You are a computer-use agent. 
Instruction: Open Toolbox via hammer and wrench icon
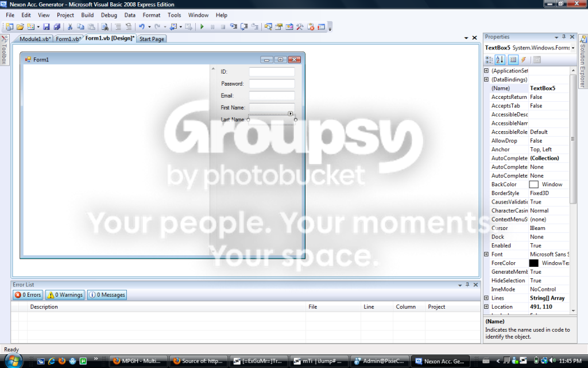(x=300, y=26)
